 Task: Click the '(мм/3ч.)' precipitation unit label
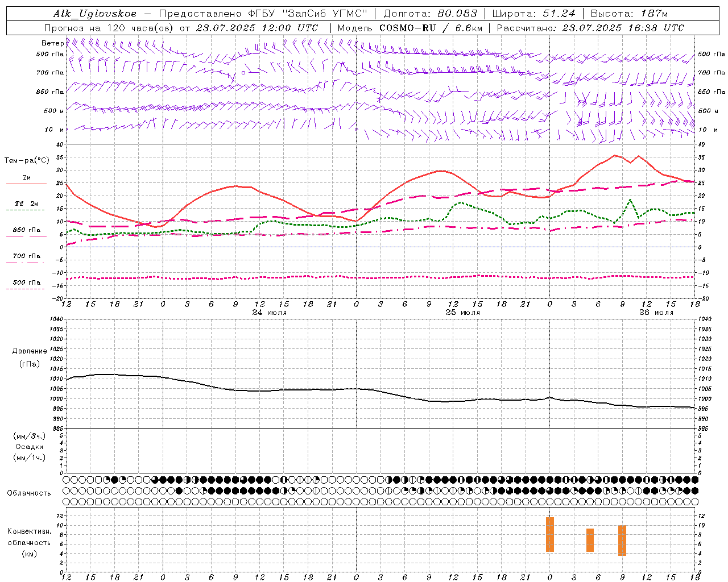(30, 436)
